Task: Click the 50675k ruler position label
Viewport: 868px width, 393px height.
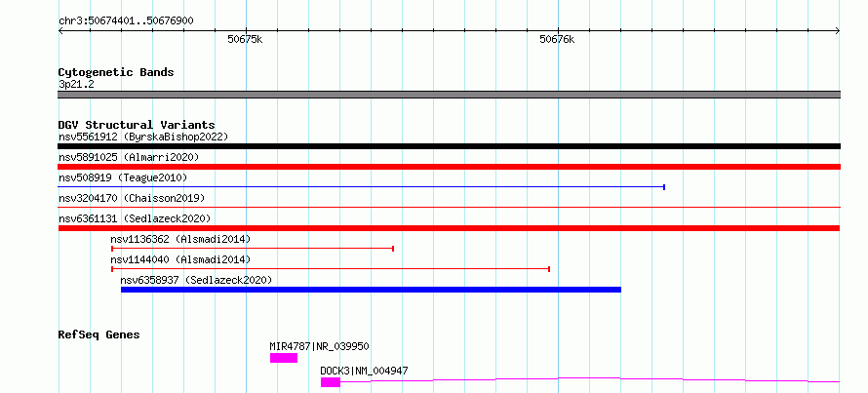Action: coord(245,39)
